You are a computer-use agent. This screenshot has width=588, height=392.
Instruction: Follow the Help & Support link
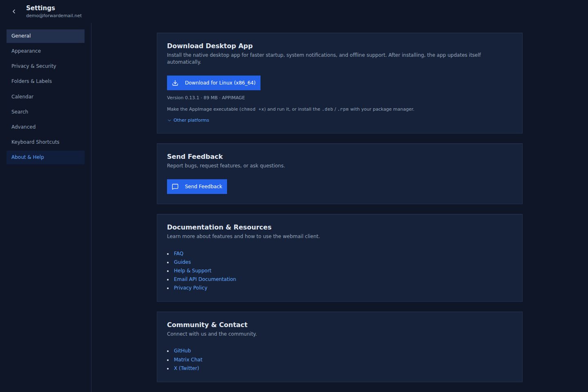point(192,271)
